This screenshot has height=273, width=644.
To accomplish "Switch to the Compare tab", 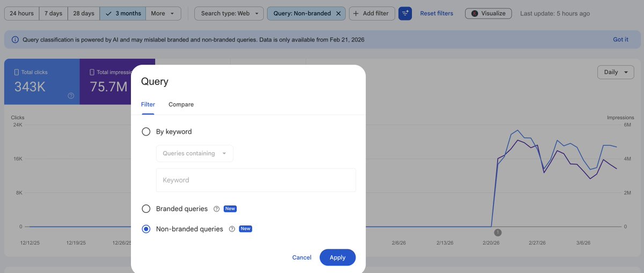I will (181, 105).
